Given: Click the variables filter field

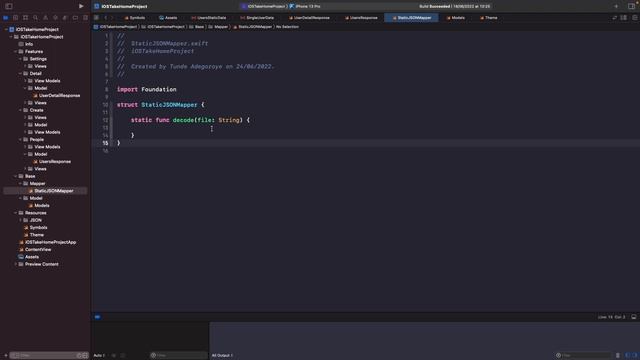Looking at the screenshot, I should [x=178, y=356].
